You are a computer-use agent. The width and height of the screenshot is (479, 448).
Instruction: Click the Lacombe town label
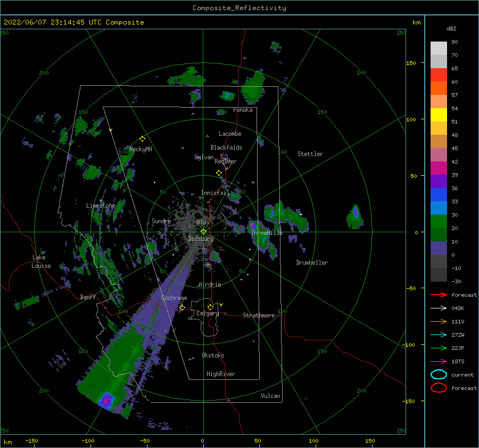230,134
